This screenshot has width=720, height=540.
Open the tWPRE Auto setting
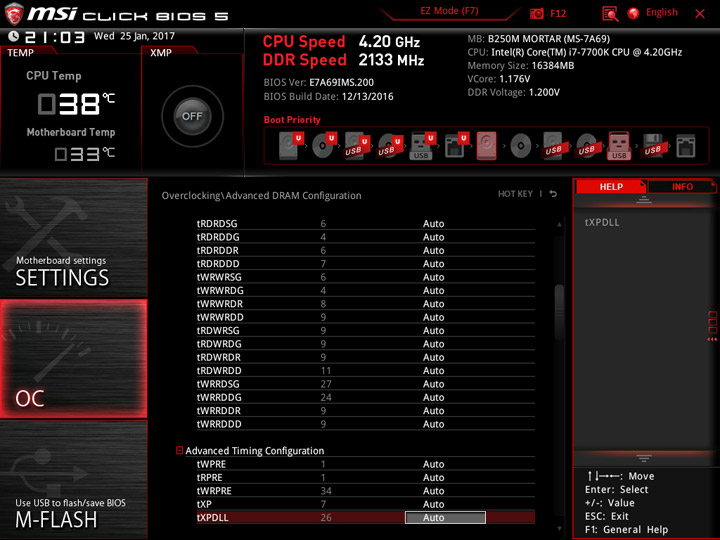[x=433, y=464]
